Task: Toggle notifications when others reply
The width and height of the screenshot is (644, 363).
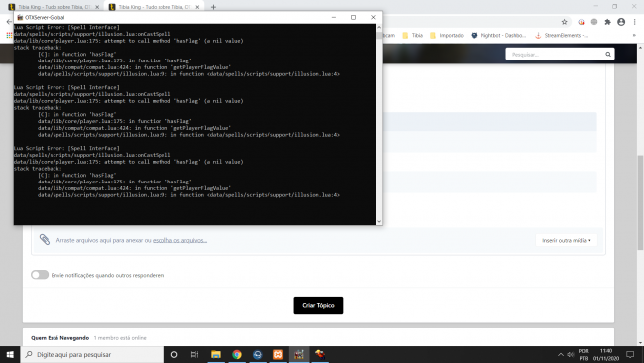Action: pyautogui.click(x=40, y=275)
